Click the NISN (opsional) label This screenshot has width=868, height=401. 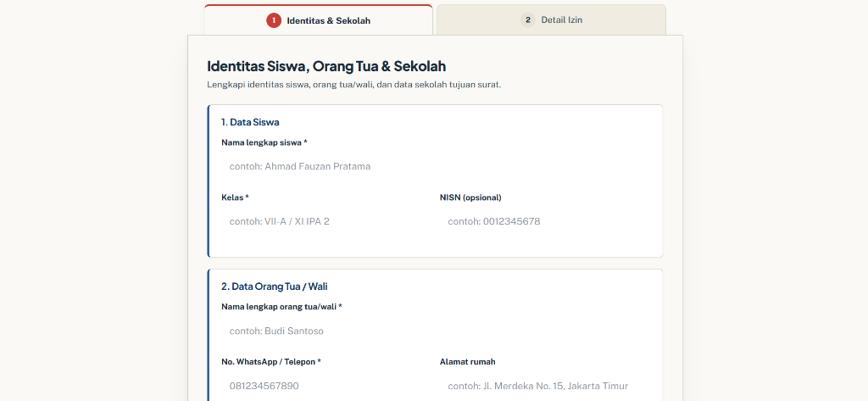(x=470, y=198)
